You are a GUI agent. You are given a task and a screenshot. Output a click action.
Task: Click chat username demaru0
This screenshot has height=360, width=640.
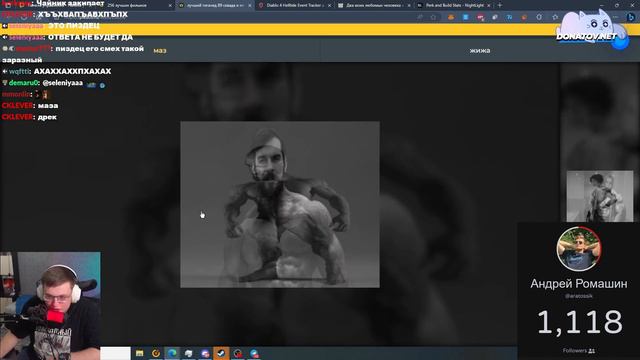[x=24, y=83]
